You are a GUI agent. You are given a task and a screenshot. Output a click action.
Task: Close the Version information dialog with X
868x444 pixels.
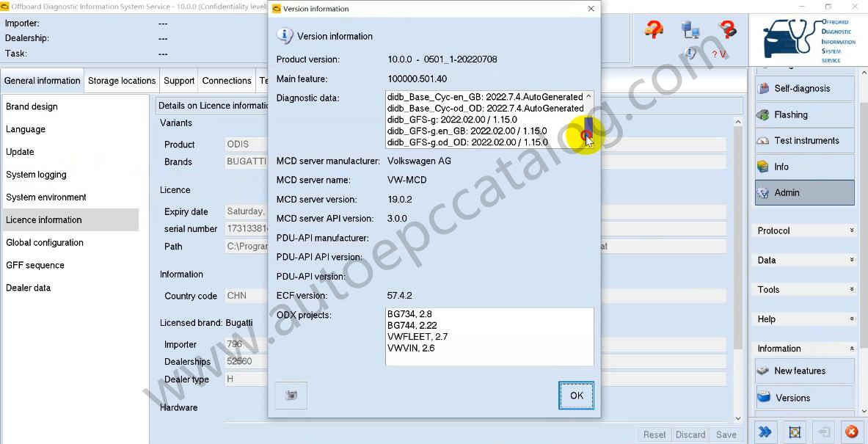(x=591, y=9)
